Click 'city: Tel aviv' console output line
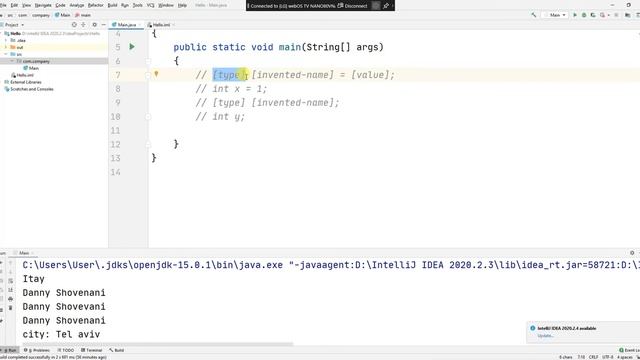The image size is (640, 360). [61, 334]
